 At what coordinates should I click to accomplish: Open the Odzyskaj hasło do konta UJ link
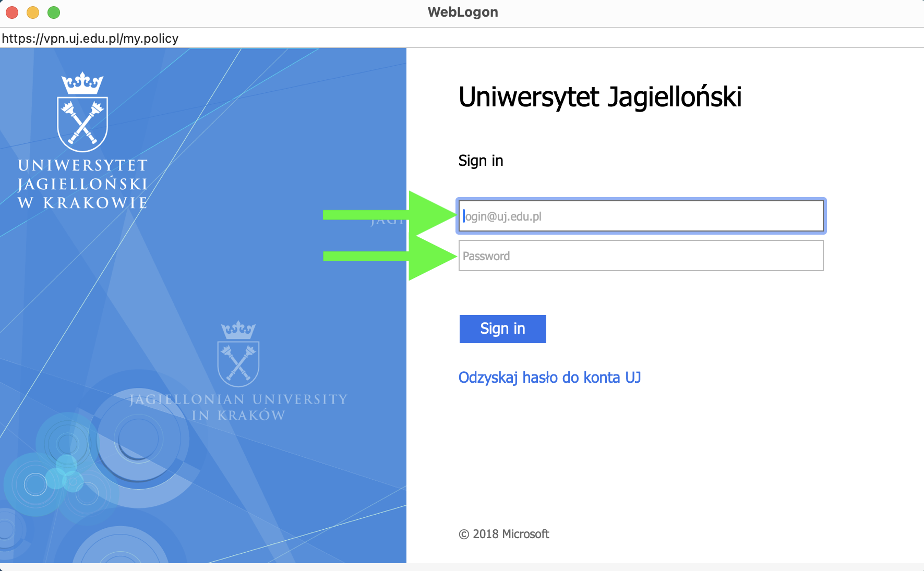tap(549, 377)
